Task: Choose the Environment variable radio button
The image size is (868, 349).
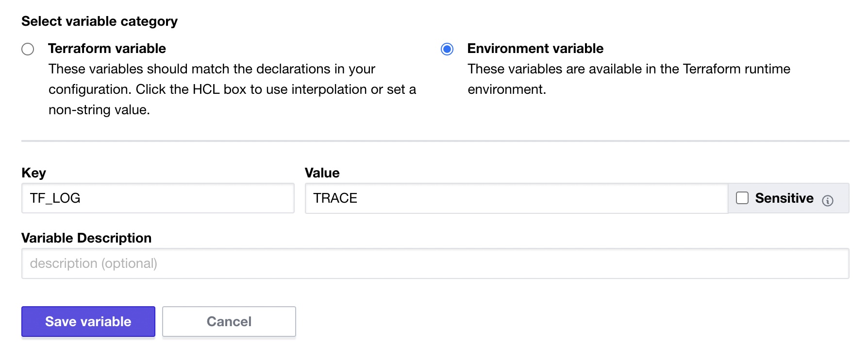Action: [447, 49]
